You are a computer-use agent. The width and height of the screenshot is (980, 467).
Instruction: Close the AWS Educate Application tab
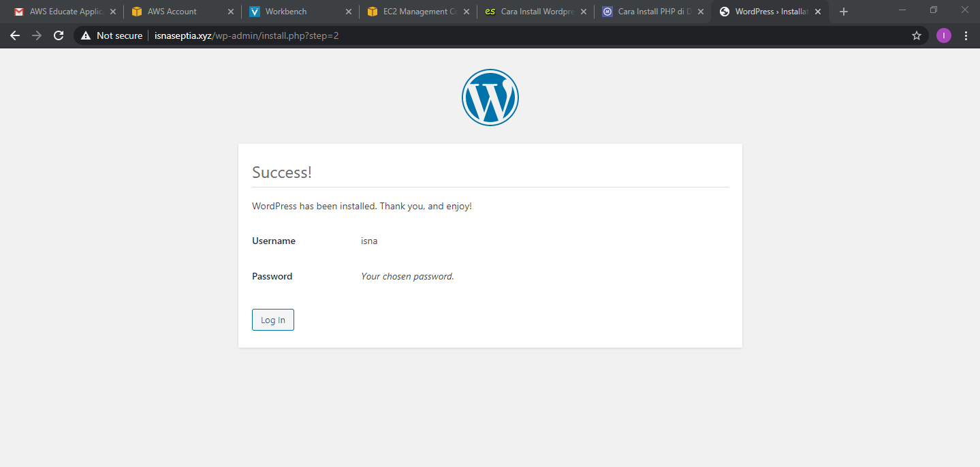point(113,12)
